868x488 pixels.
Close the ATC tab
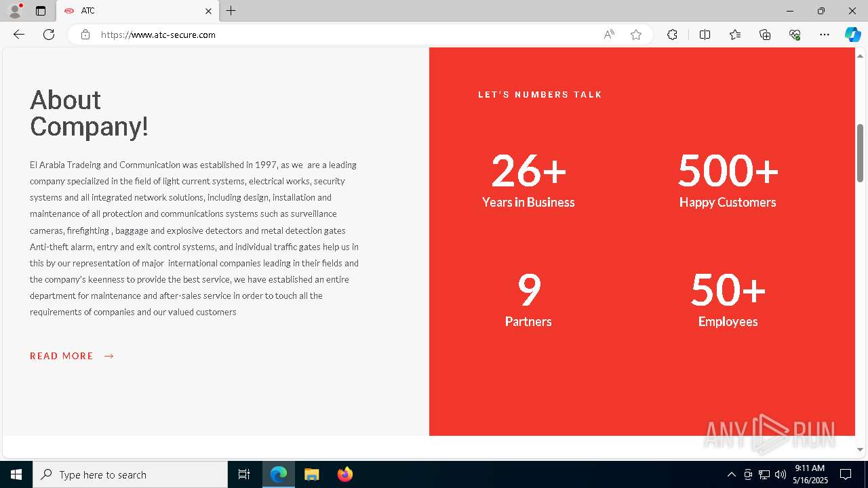[209, 11]
